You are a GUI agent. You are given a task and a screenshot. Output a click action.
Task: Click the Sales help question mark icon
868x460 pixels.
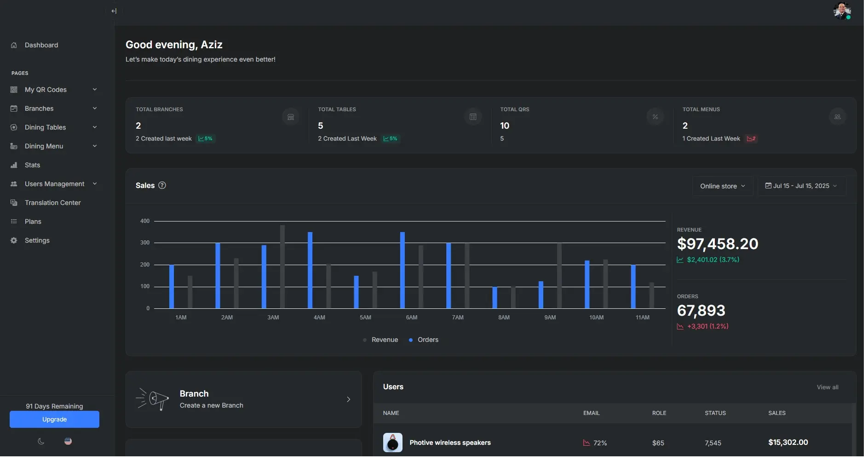point(162,185)
